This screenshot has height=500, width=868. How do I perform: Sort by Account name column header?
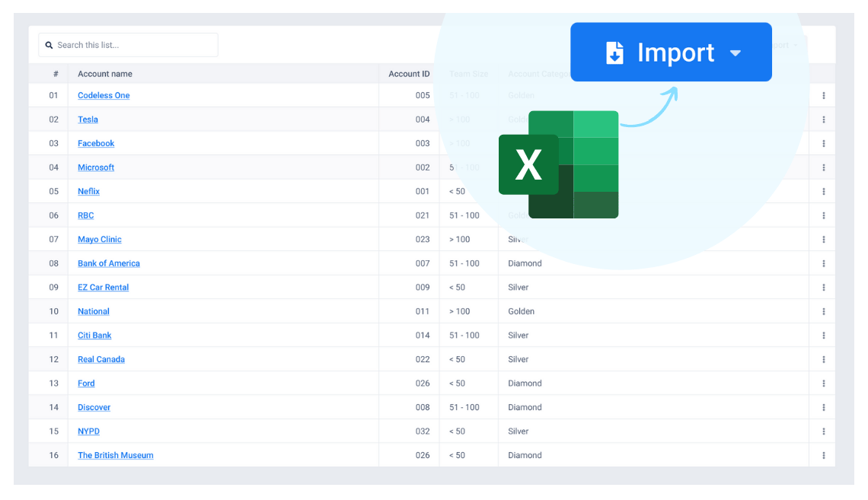(104, 74)
